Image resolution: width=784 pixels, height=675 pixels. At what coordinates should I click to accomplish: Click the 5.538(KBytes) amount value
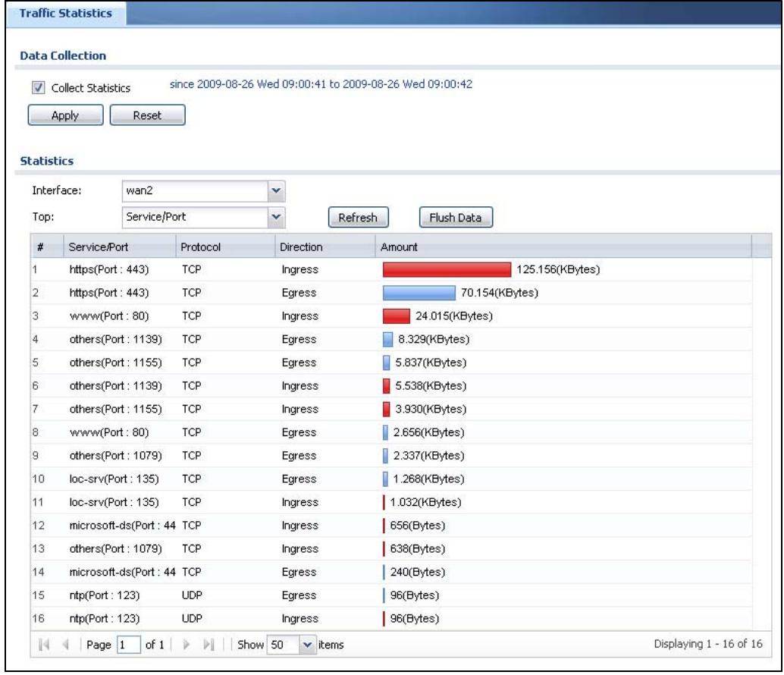coord(431,386)
